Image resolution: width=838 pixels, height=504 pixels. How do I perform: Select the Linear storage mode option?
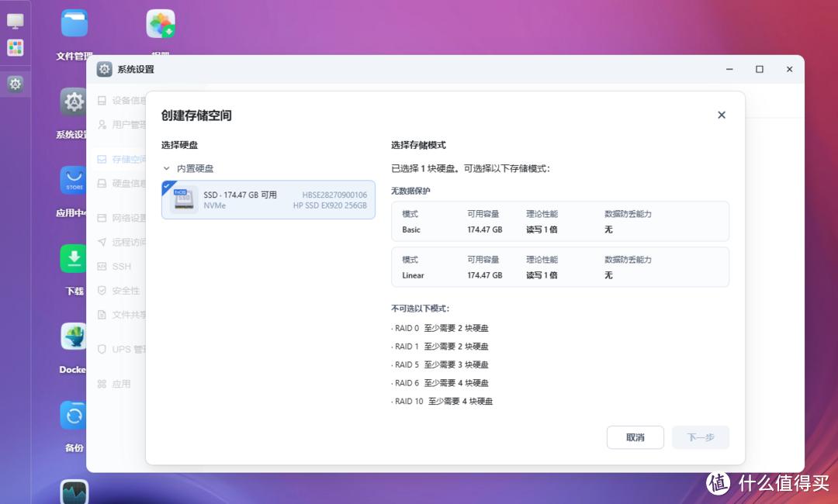(x=560, y=267)
